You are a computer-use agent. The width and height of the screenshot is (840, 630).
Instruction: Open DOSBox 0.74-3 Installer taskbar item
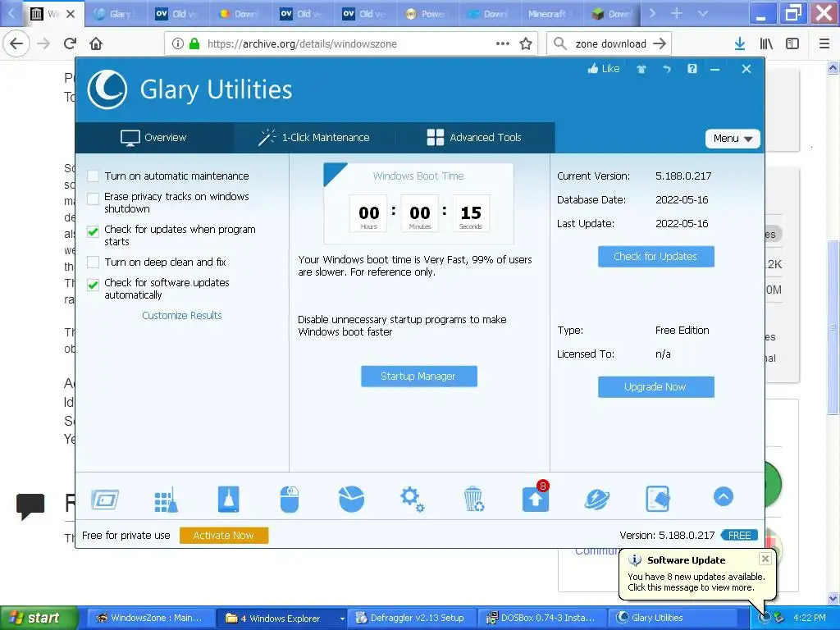click(542, 618)
